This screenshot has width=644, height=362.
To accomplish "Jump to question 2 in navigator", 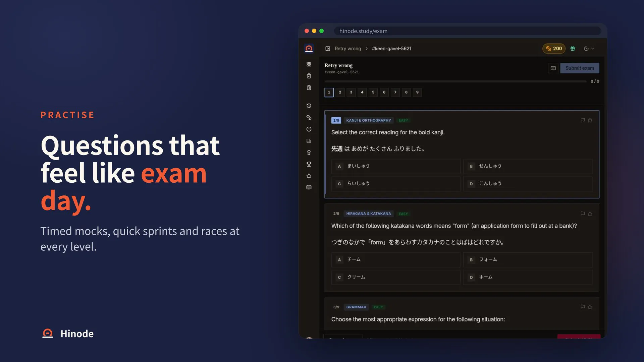I will point(340,92).
